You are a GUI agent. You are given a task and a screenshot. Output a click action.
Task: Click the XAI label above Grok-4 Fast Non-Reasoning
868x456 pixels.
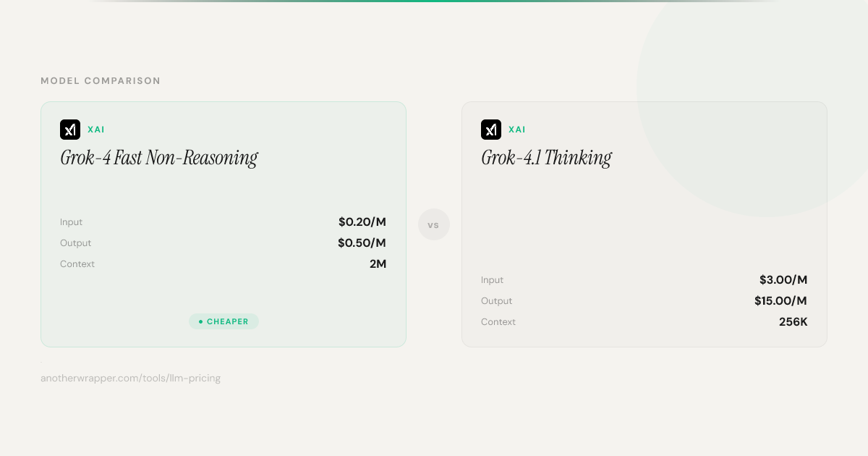coord(96,130)
